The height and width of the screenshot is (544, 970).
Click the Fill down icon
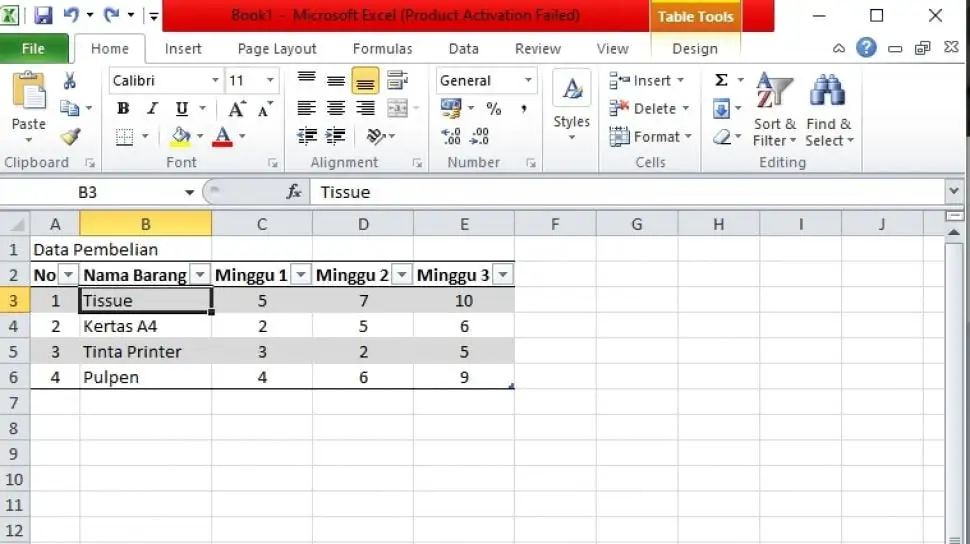[721, 109]
